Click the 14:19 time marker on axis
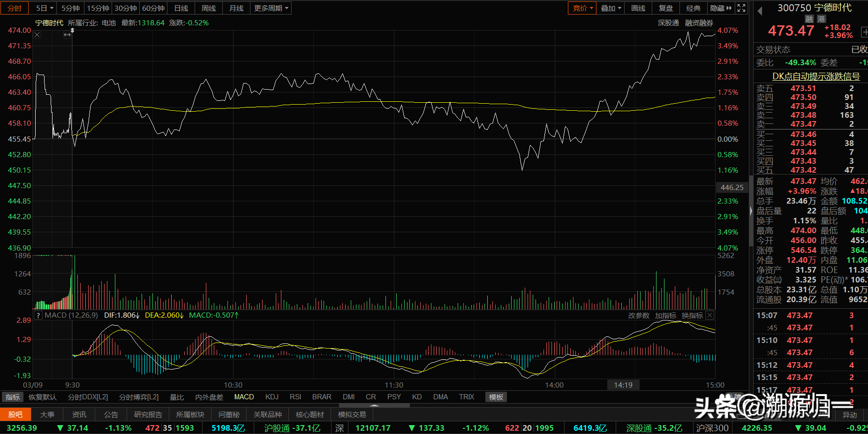Screen dimensions: 868x434 (623, 385)
